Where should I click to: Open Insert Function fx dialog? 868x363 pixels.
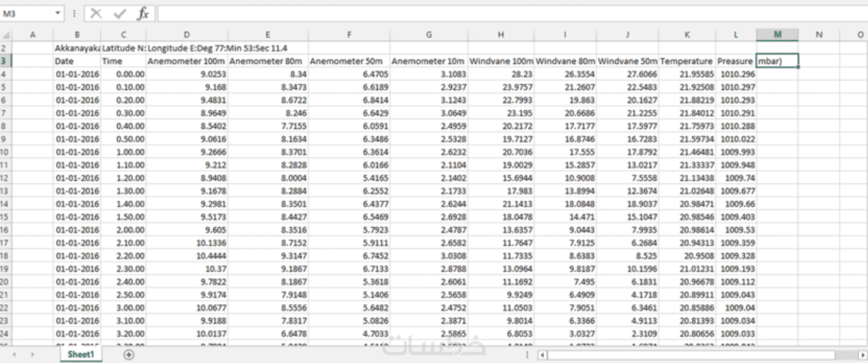[143, 13]
